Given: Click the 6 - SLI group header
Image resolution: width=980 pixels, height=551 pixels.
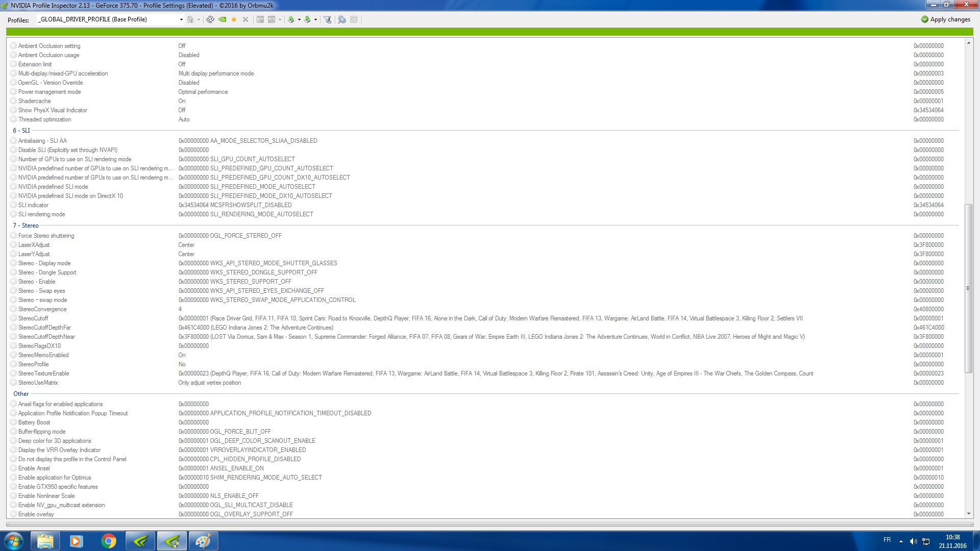Looking at the screenshot, I should point(21,131).
